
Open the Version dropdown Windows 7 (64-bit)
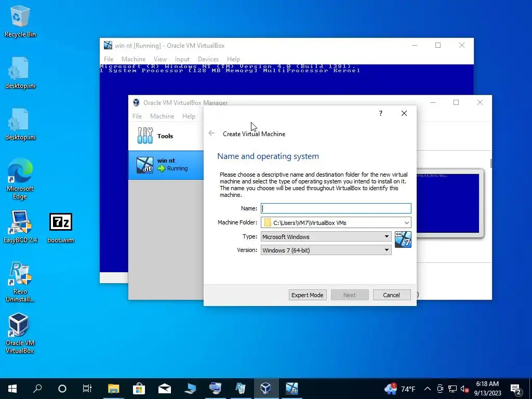[x=326, y=250]
